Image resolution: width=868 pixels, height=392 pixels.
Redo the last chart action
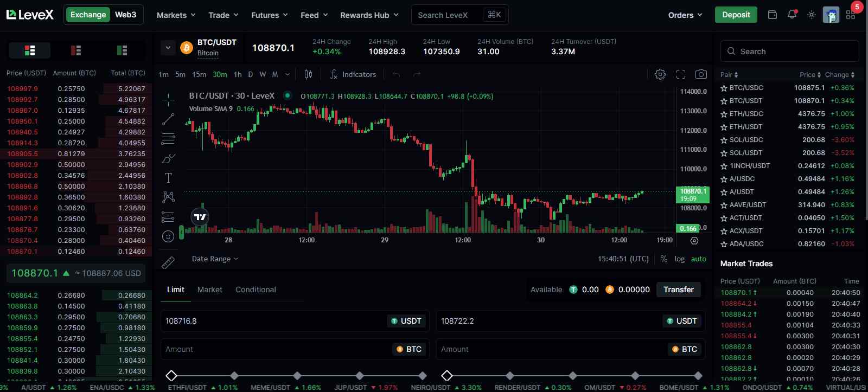417,74
